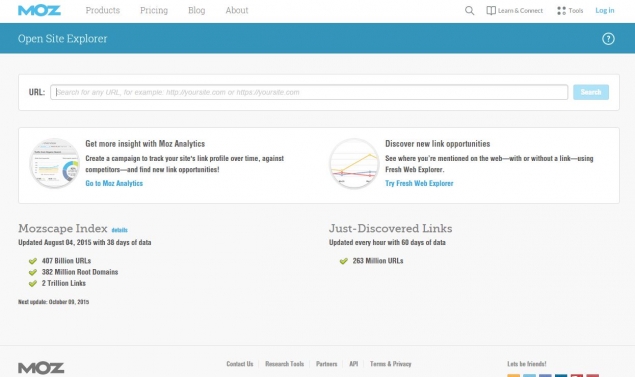Click the footer Moz logo
Image resolution: width=635 pixels, height=377 pixels.
(x=41, y=368)
